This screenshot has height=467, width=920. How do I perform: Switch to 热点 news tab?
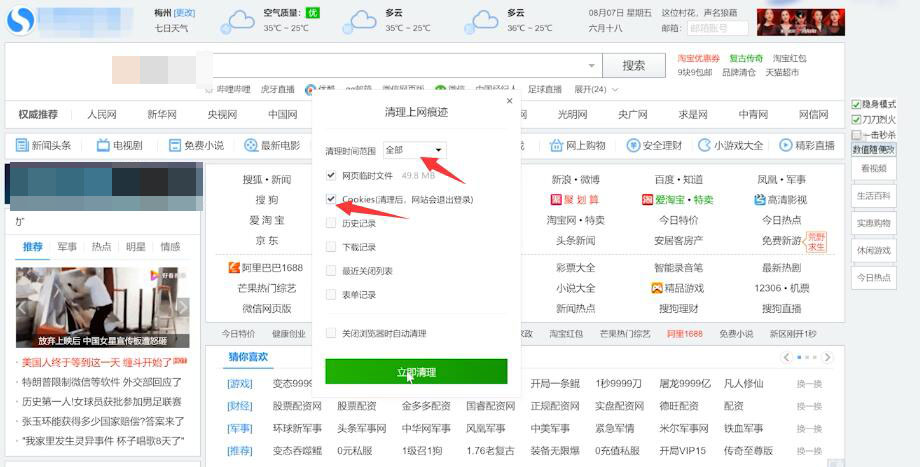[x=102, y=246]
